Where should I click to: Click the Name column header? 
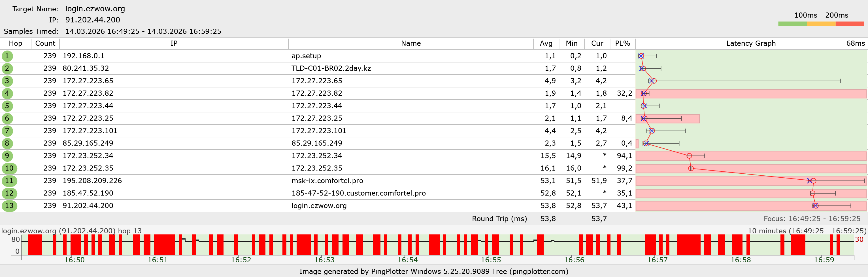point(410,43)
